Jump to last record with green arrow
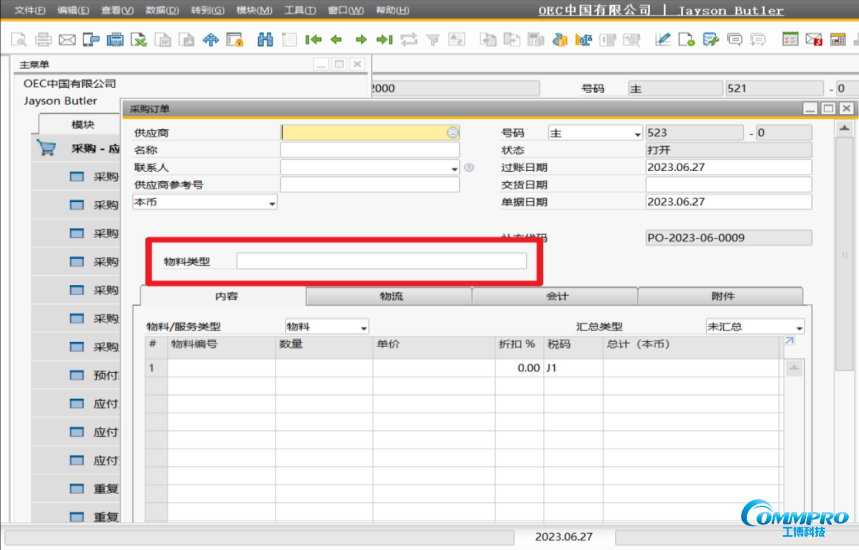 coord(385,39)
